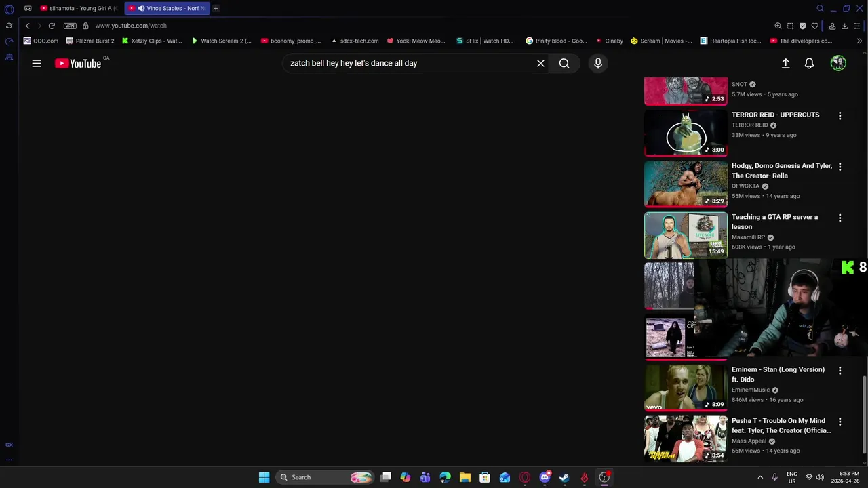Toggle the VPN badge in the address bar
868x488 pixels.
point(70,26)
